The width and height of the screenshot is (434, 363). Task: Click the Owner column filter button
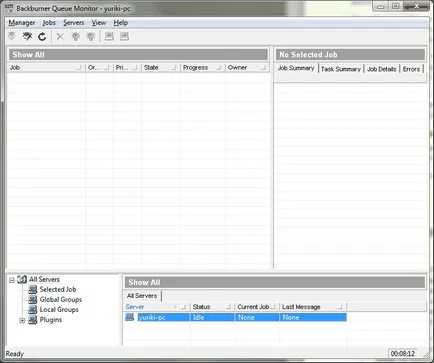(x=263, y=68)
